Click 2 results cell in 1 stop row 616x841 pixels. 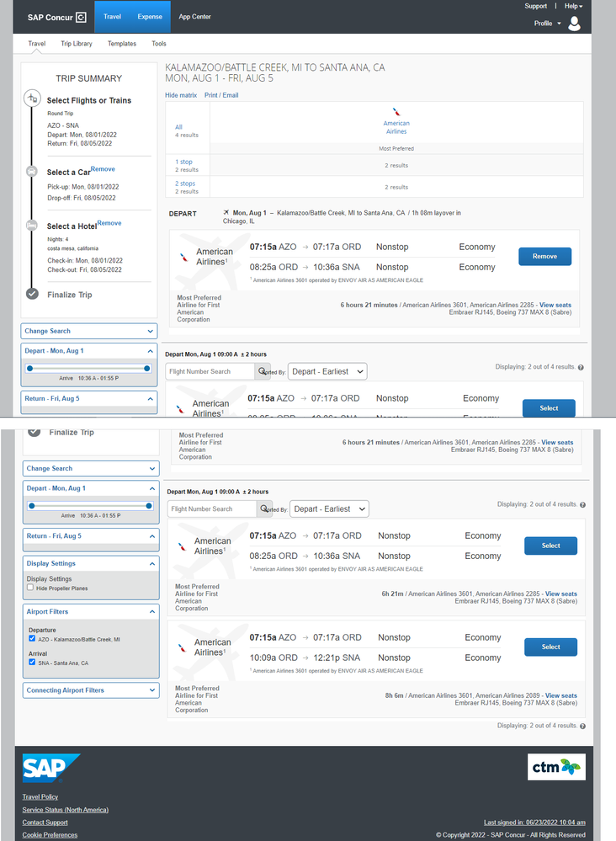coord(396,165)
